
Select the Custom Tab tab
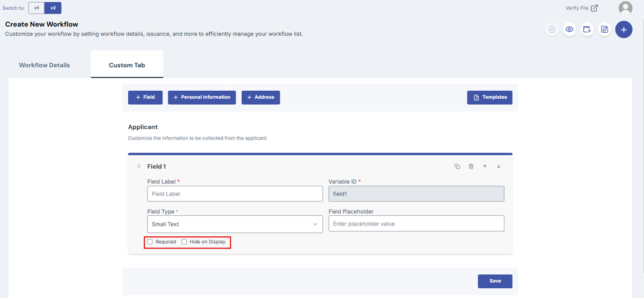pos(127,65)
